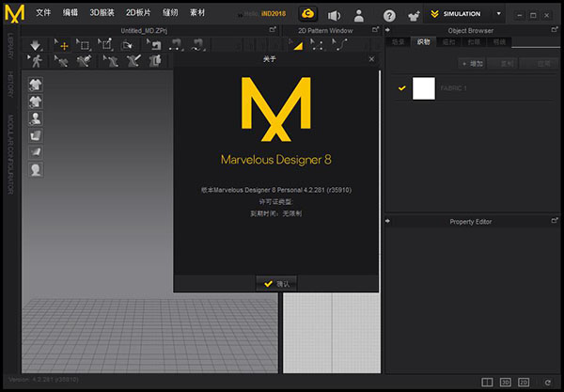564x392 pixels.
Task: Collapse the Property Editor panel arrow
Action: pyautogui.click(x=387, y=221)
